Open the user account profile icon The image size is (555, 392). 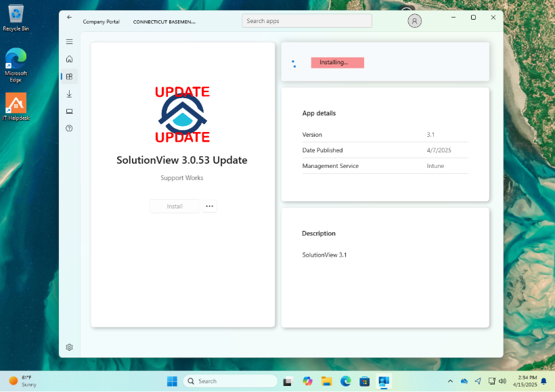click(414, 21)
